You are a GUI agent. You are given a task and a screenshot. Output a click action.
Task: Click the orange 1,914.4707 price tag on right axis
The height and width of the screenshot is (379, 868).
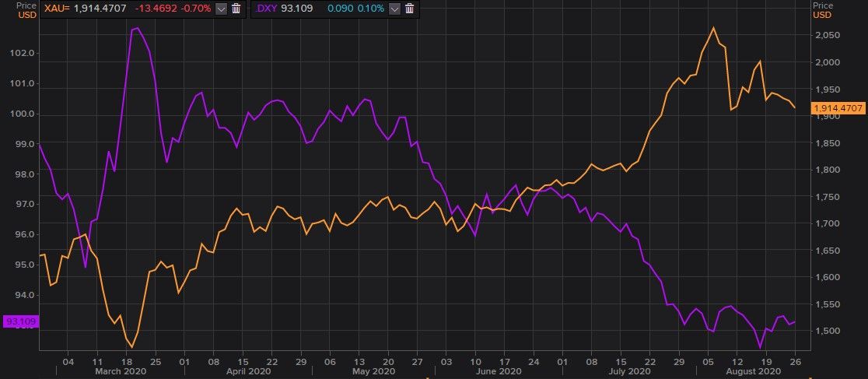[838, 108]
